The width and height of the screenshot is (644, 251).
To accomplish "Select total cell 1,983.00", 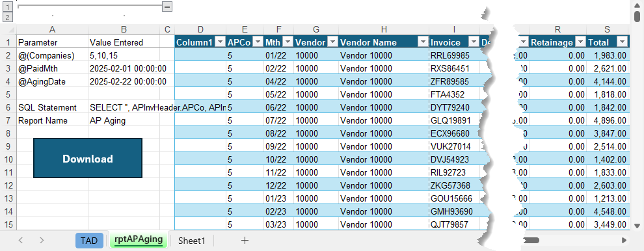I will pyautogui.click(x=608, y=55).
